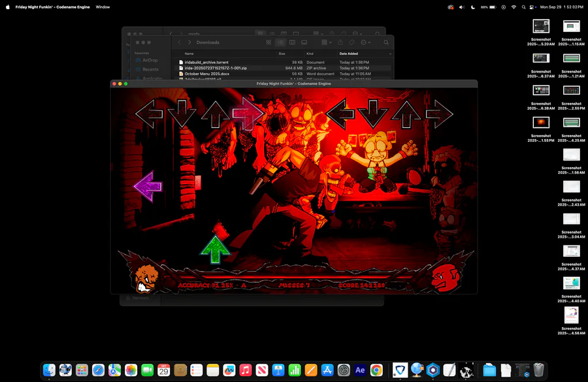This screenshot has width=588, height=382.
Task: Switch Downloads window to gallery view
Action: [304, 42]
